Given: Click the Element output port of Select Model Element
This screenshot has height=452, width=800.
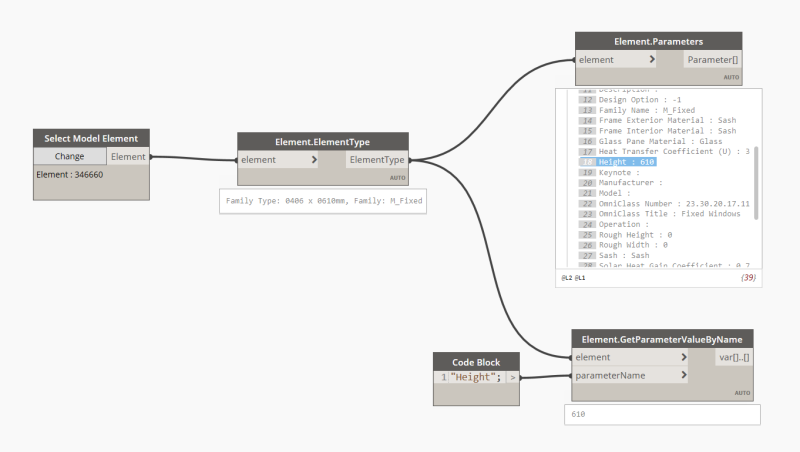Looking at the screenshot, I should pyautogui.click(x=128, y=157).
